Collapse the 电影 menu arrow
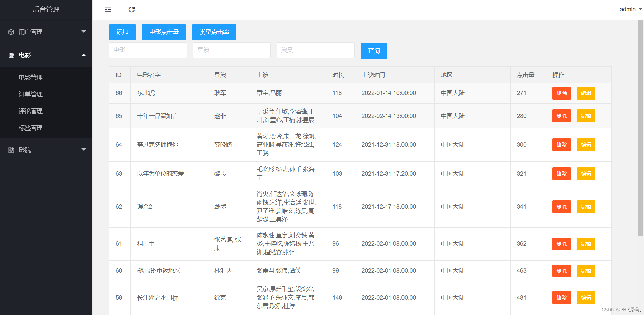The height and width of the screenshot is (315, 644). (x=84, y=55)
